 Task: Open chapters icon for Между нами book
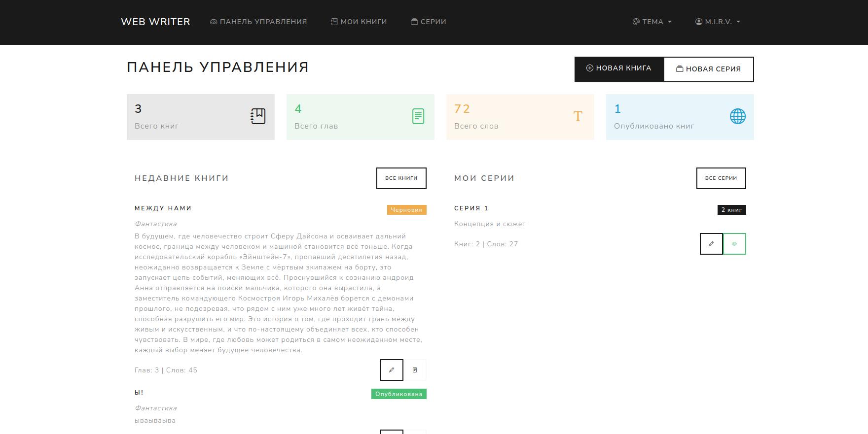pos(415,370)
